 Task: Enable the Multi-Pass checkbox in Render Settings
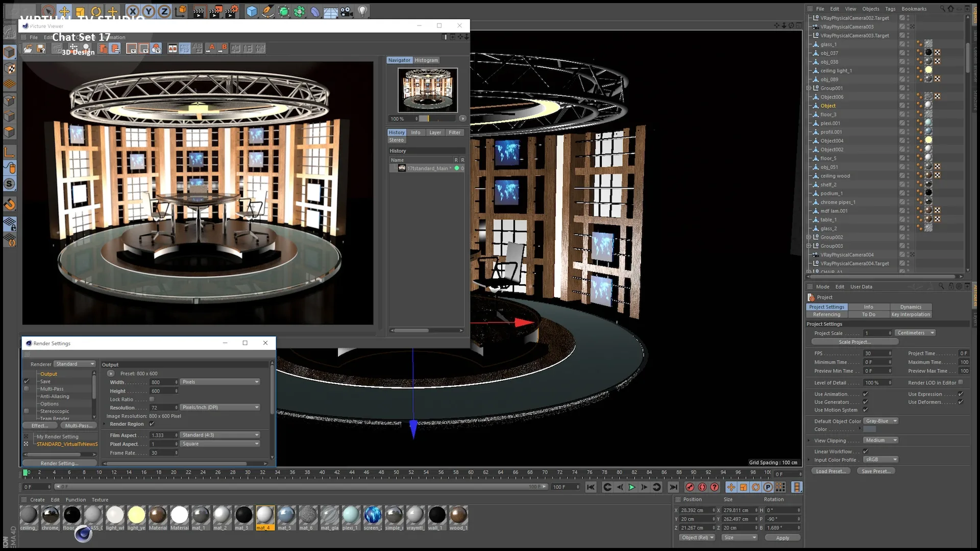click(x=26, y=388)
